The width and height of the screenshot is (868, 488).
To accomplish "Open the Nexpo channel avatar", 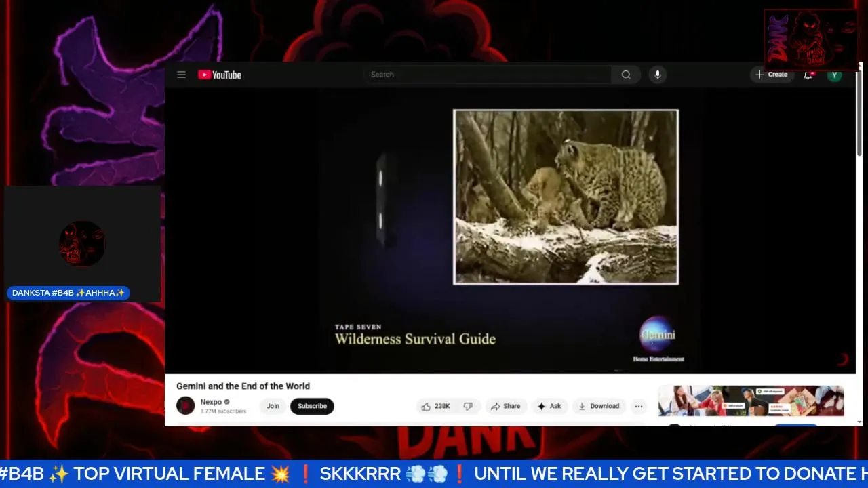I will click(x=185, y=406).
